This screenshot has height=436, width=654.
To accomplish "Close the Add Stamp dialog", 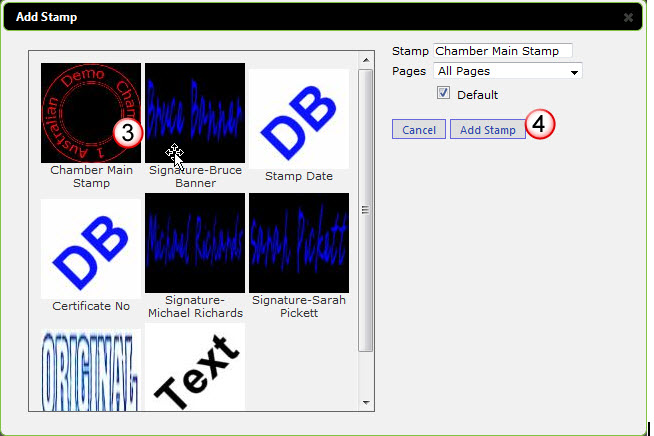I will 628,17.
